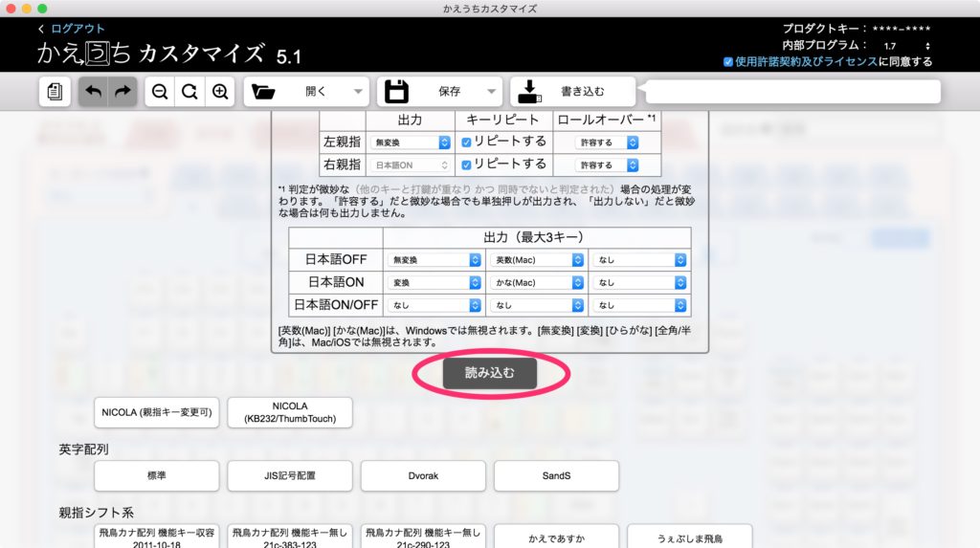The width and height of the screenshot is (980, 548).
Task: Open 日本語ON/OFF first dropdown なし
Action: 434,305
